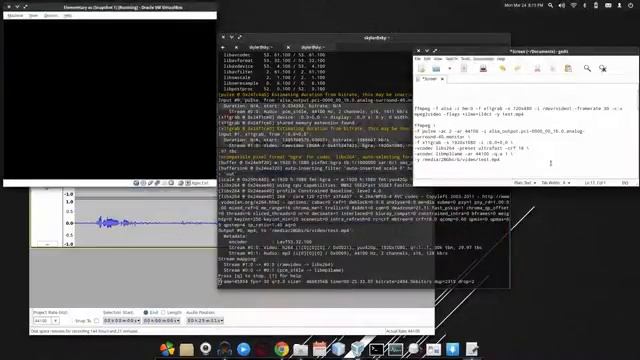640x360 pixels.
Task: Click the Print icon in gedit toolbar
Action: pos(483,69)
